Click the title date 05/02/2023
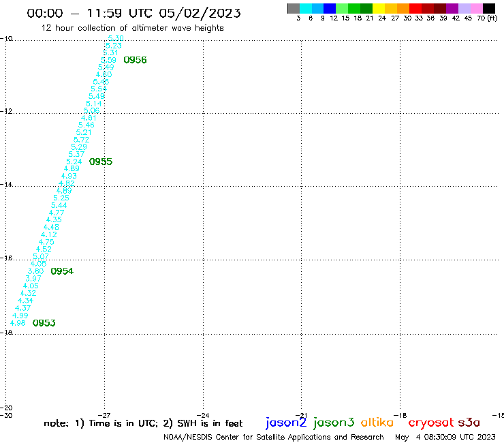504x443 pixels. click(200, 13)
